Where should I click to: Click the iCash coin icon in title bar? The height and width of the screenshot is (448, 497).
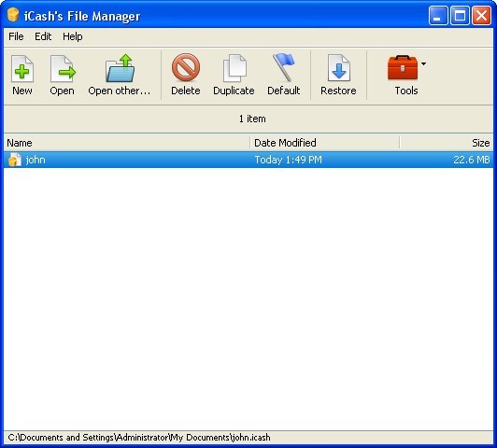(x=13, y=15)
